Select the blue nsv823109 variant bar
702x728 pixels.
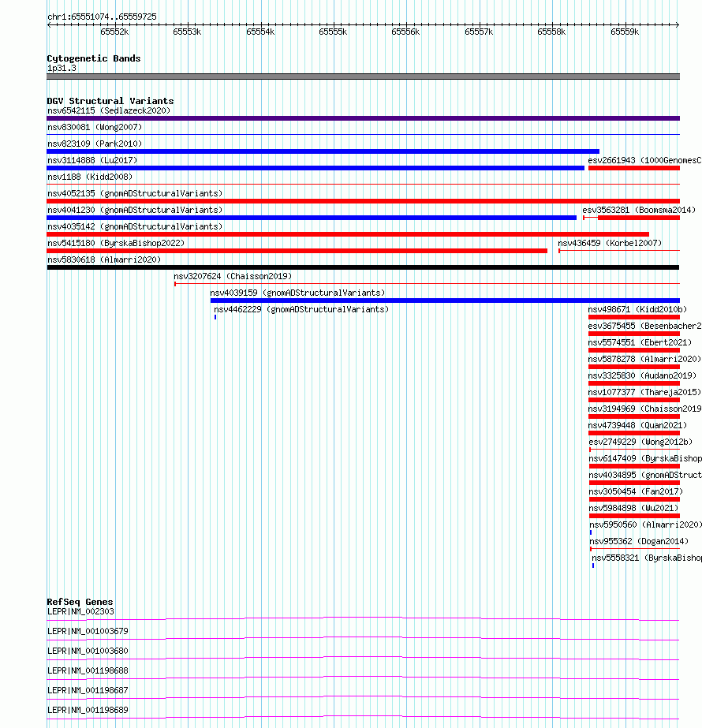[323, 151]
